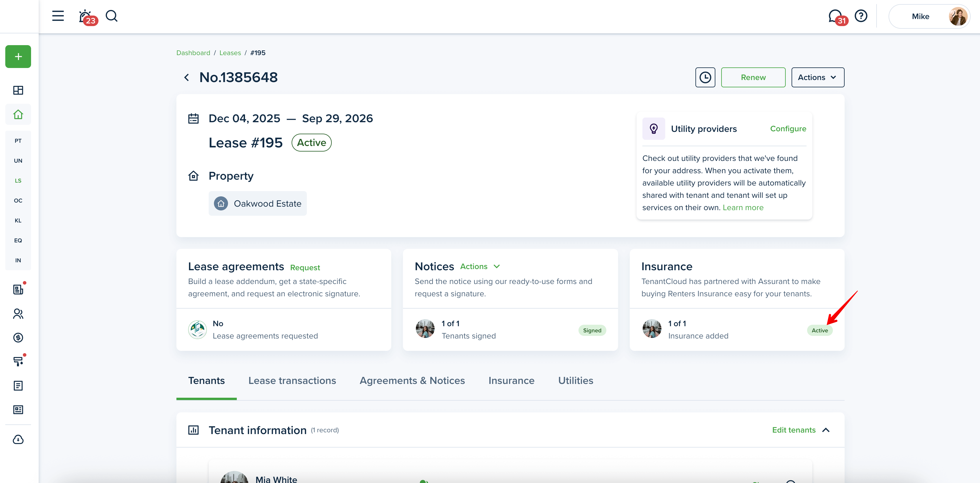Open notifications alarm bell icon
This screenshot has height=483, width=980.
(85, 16)
